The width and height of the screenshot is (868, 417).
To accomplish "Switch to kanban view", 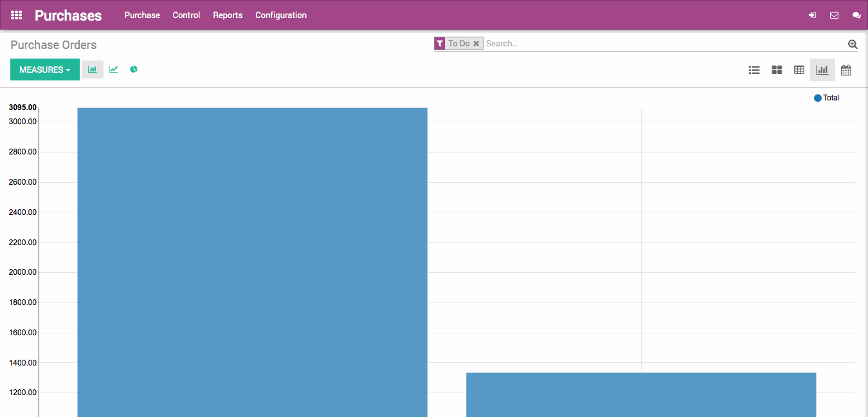I will (776, 69).
